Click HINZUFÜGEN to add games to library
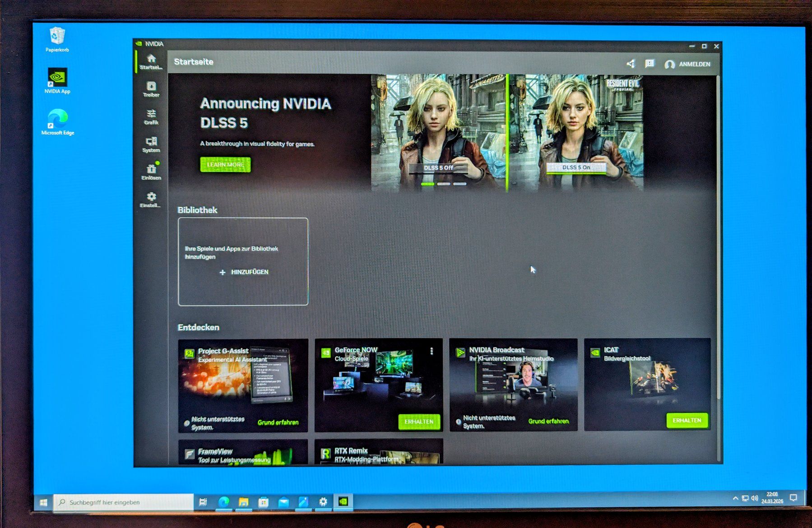Screen dimensions: 812x528 pos(244,272)
